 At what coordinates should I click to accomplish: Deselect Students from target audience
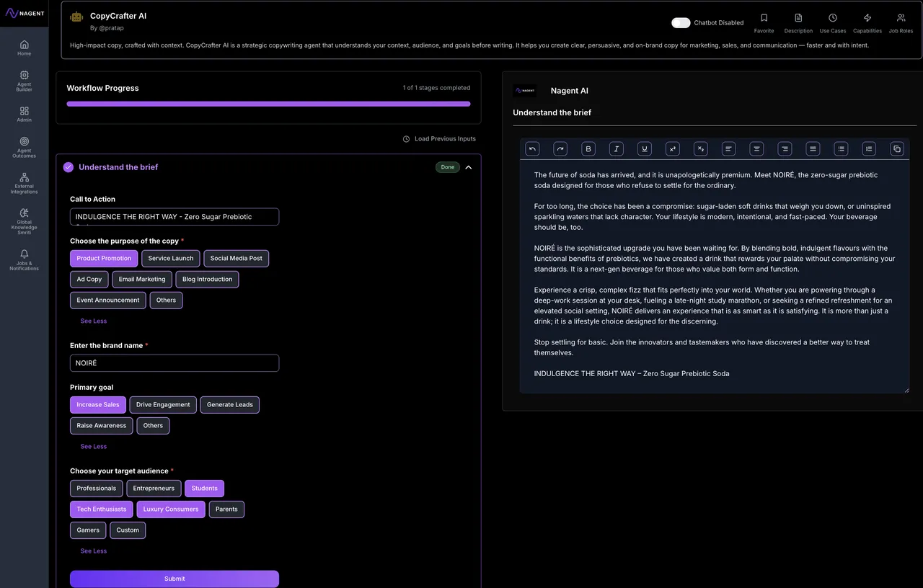[204, 489]
